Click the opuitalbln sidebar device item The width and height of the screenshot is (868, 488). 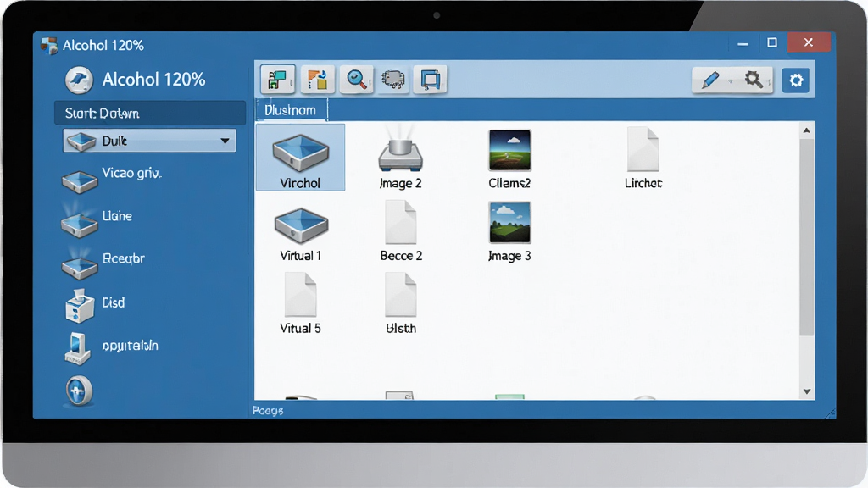[x=111, y=348]
